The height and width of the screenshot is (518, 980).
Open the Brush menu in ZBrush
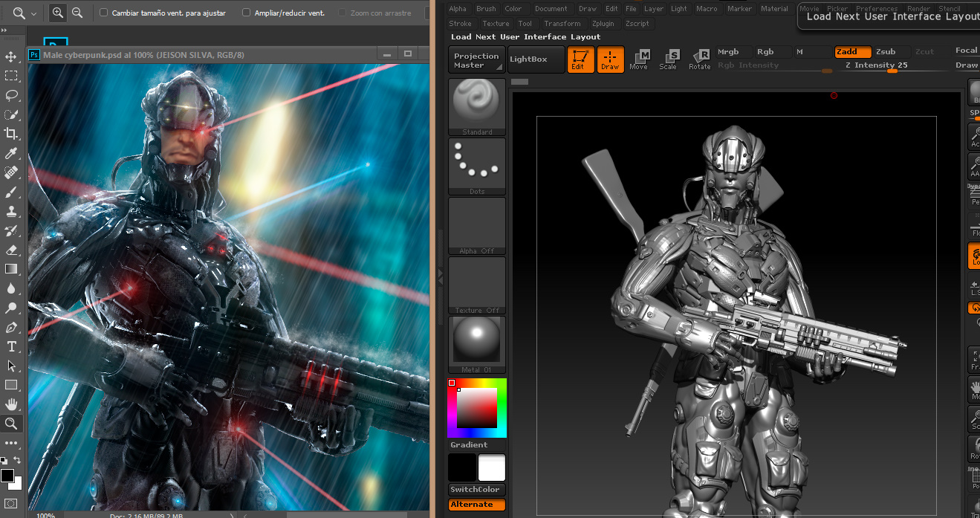point(486,9)
